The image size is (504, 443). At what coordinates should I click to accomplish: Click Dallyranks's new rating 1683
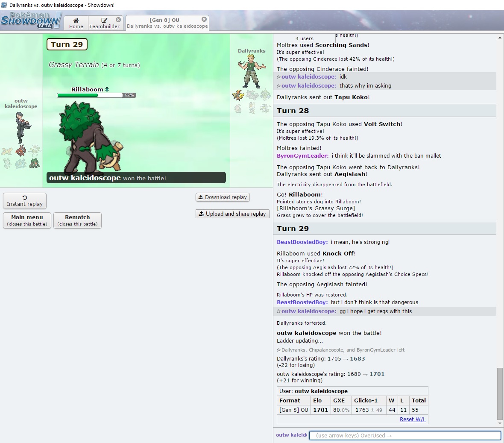pyautogui.click(x=357, y=358)
